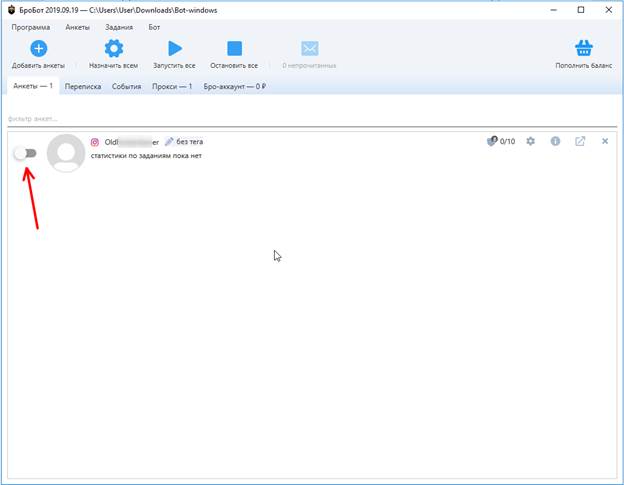Click статистики по заданиям пока нет text
The height and width of the screenshot is (485, 624).
(146, 156)
